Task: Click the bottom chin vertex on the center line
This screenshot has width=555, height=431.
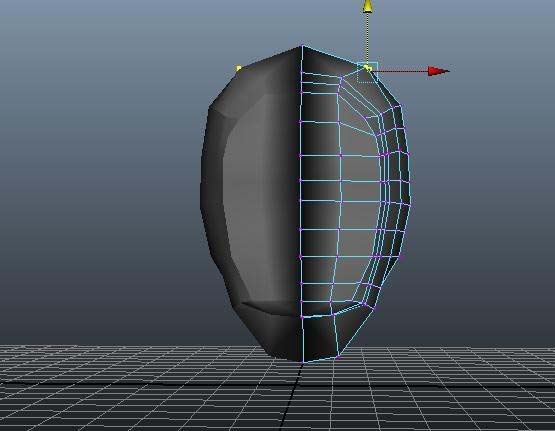Action: pyautogui.click(x=303, y=362)
